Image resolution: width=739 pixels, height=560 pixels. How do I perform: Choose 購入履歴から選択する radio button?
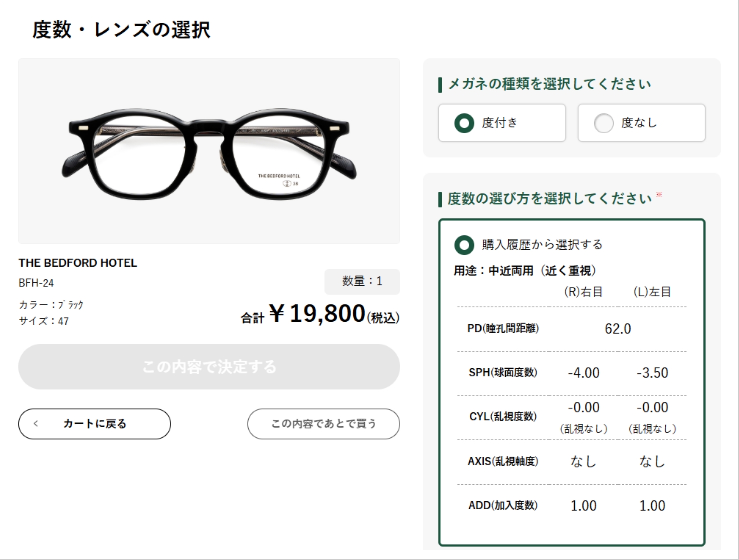point(464,245)
